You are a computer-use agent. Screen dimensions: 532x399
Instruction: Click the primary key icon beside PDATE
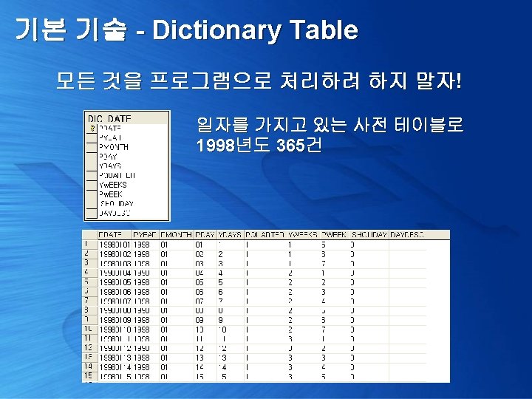tap(92, 129)
